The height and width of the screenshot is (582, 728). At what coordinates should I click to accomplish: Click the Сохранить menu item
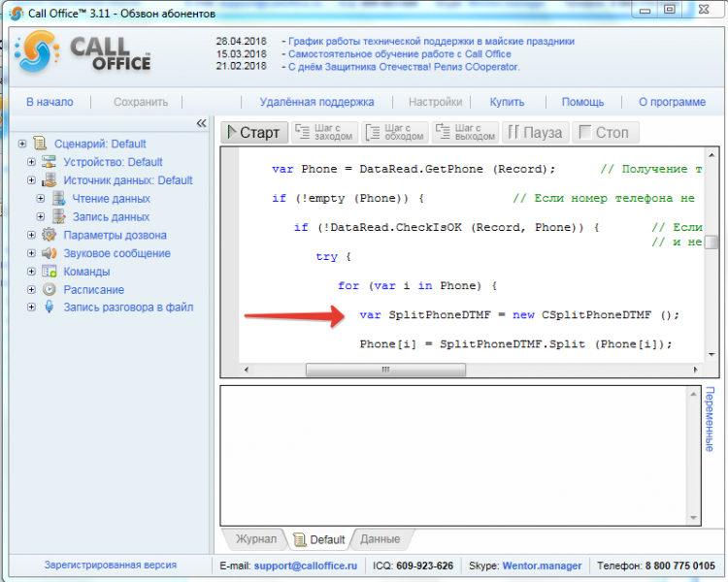pos(141,102)
